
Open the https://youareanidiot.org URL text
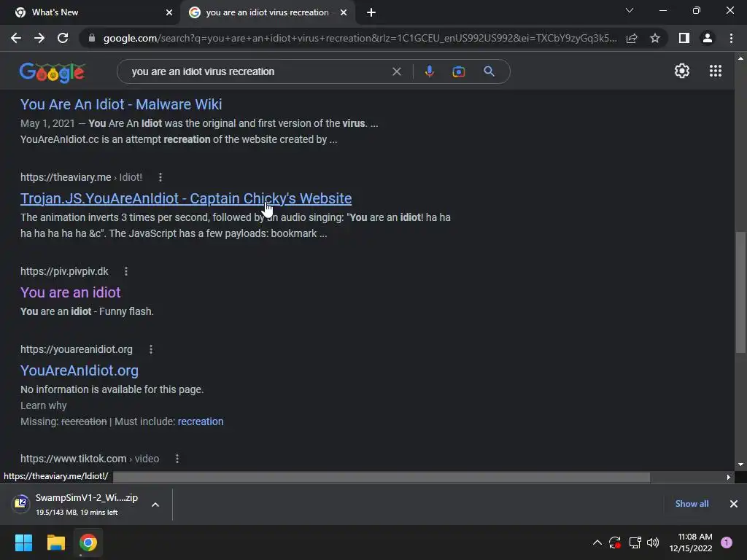pos(76,349)
